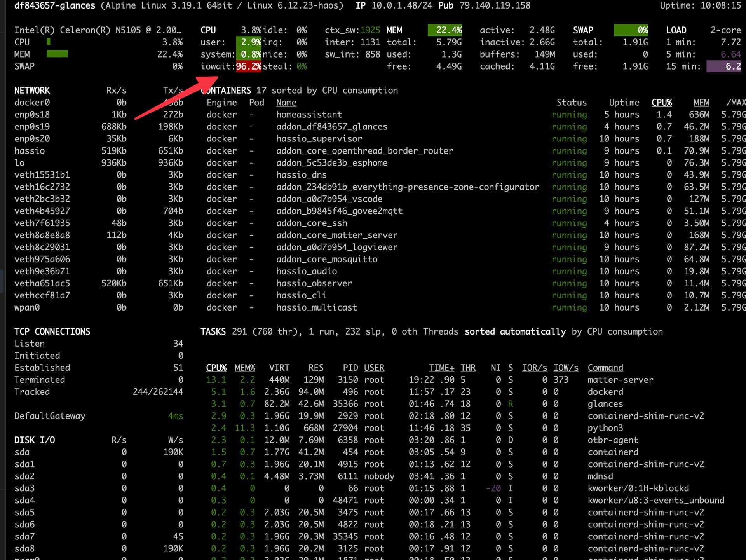This screenshot has width=746, height=560.
Task: Select the Command column header
Action: tap(605, 368)
